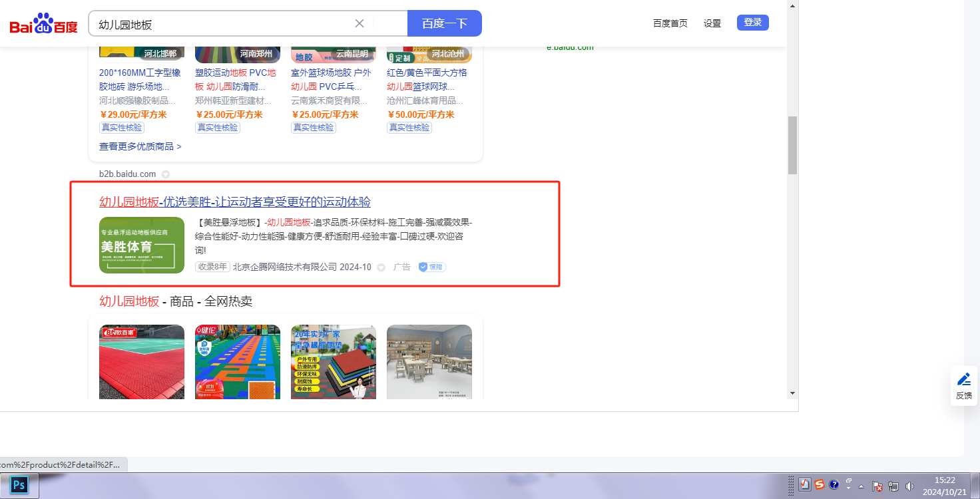Click seller name 河北顺强橡胶制品
Image resolution: width=980 pixels, height=499 pixels.
click(138, 101)
